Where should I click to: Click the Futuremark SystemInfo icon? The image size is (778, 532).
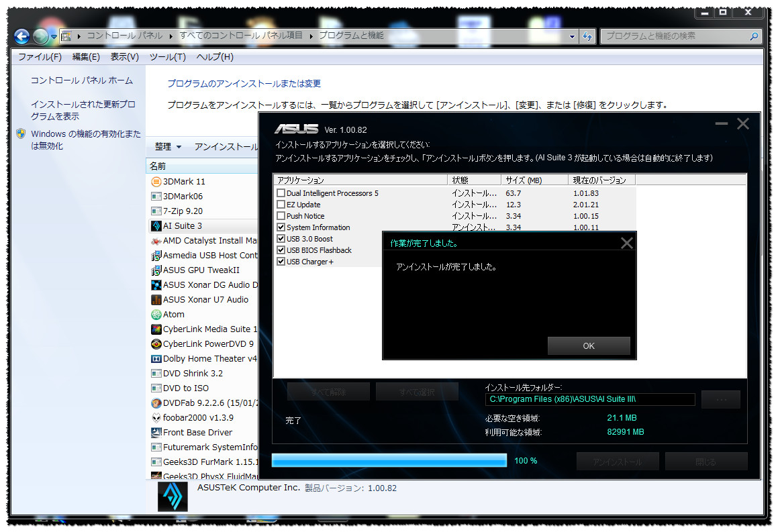coord(156,447)
